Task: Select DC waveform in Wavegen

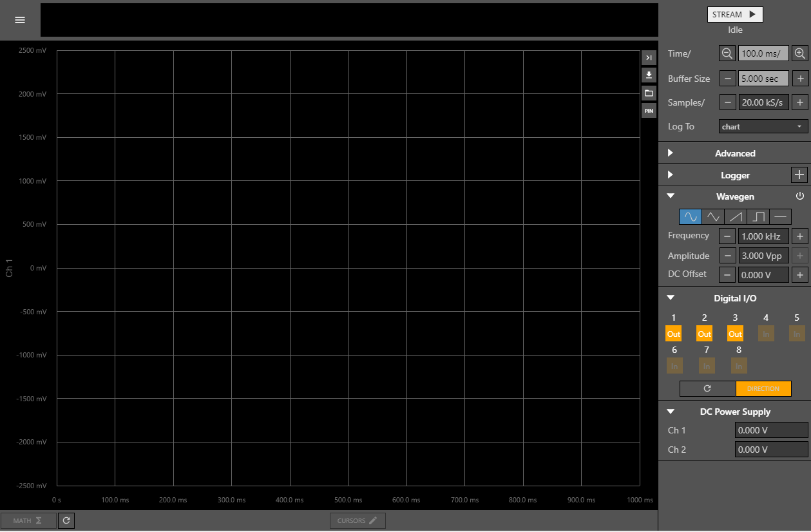Action: coord(780,216)
